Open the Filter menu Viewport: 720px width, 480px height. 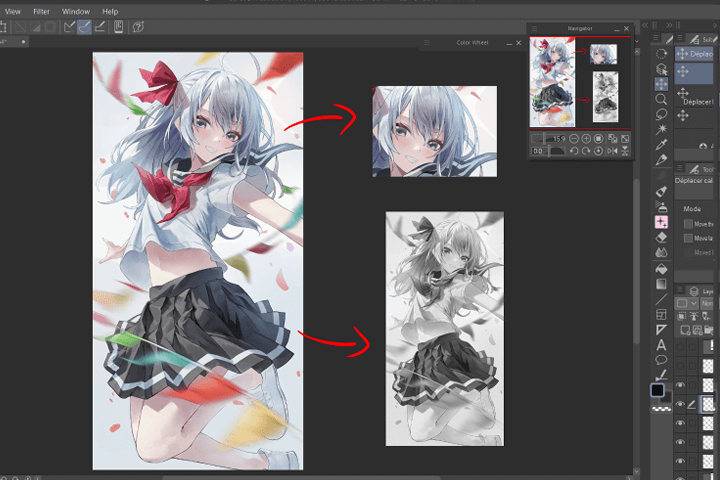[x=41, y=11]
